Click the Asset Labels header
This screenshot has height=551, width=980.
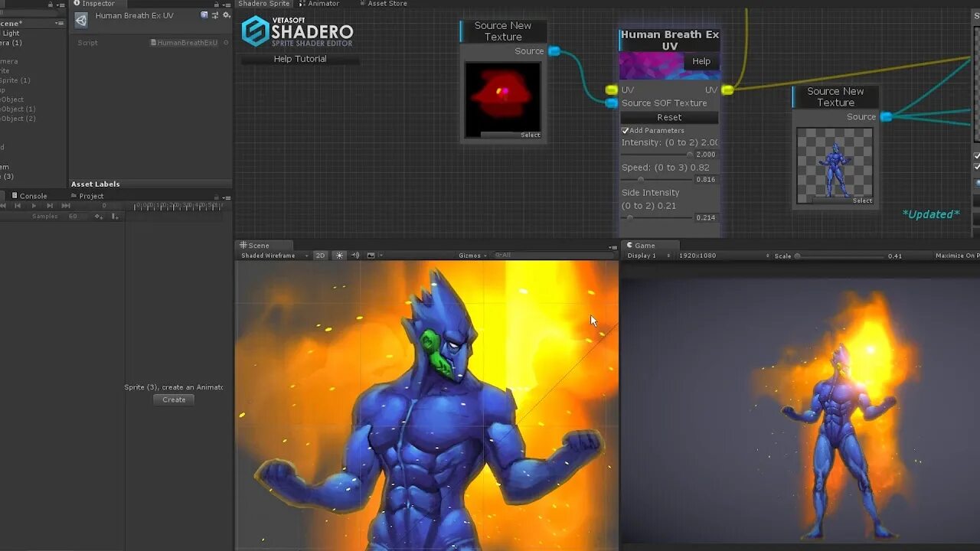(x=96, y=184)
